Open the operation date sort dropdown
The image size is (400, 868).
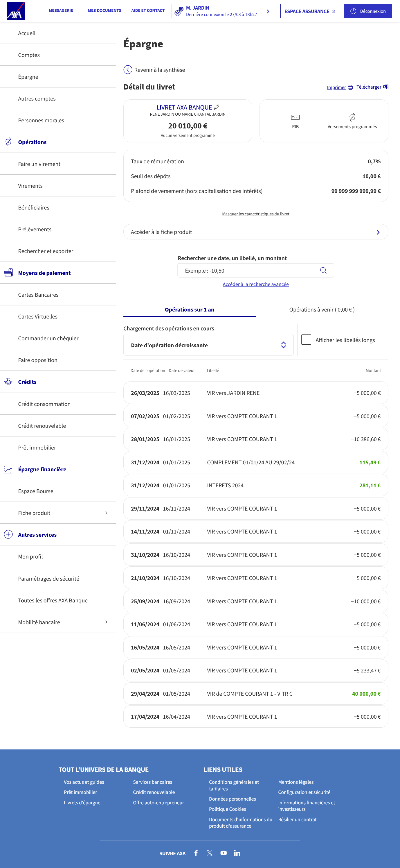pyautogui.click(x=208, y=345)
